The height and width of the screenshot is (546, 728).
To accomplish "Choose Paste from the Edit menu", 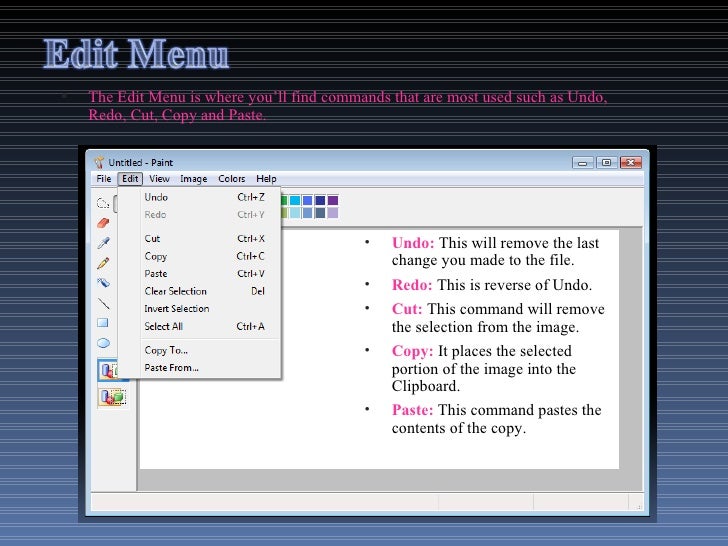I will [200, 274].
